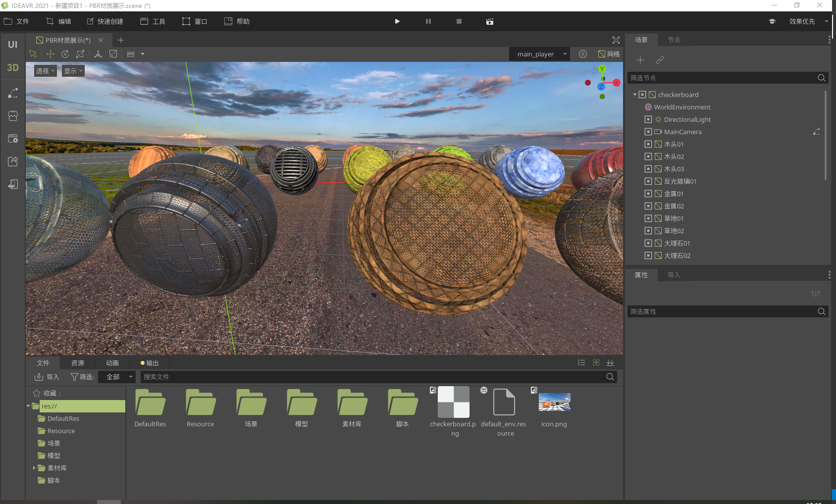
Task: Open project settings window icon in sidebar
Action: pyautogui.click(x=13, y=139)
